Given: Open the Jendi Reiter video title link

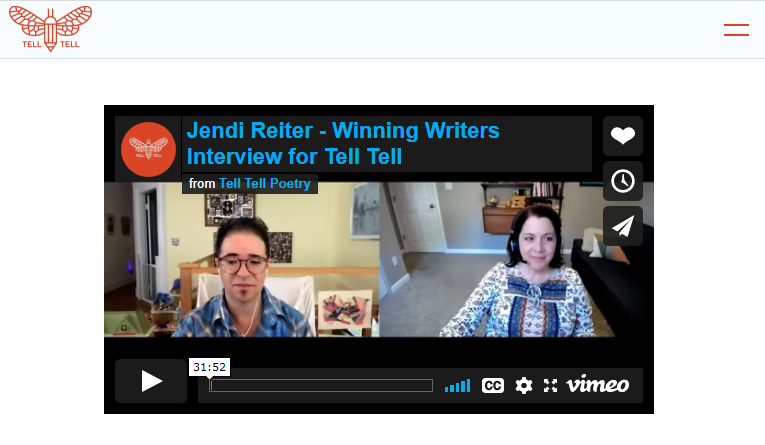Looking at the screenshot, I should tap(343, 143).
